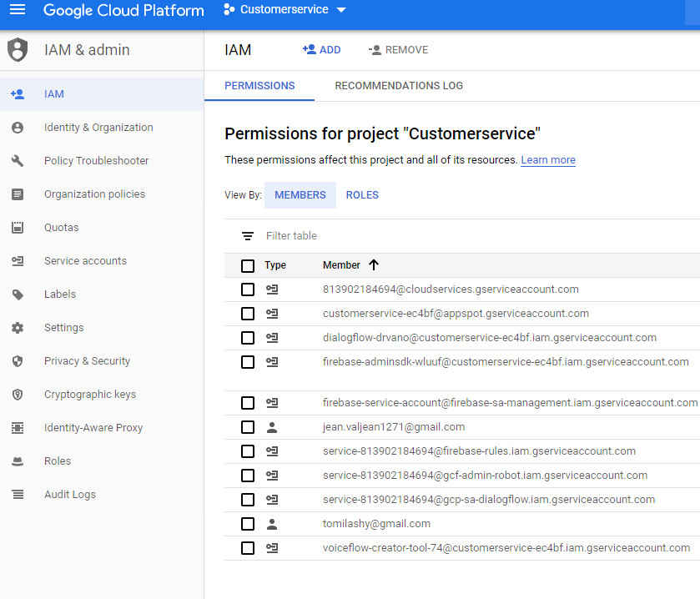Viewport: 700px width, 599px height.
Task: Check the firebase-service-account member checkbox
Action: tap(248, 403)
